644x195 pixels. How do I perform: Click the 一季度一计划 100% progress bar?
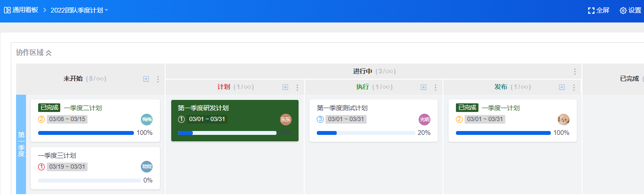503,133
